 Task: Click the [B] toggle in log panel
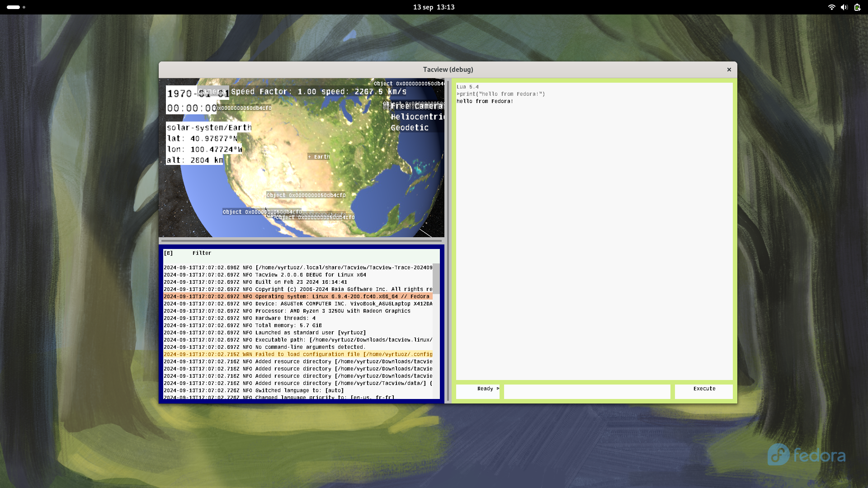click(x=168, y=253)
